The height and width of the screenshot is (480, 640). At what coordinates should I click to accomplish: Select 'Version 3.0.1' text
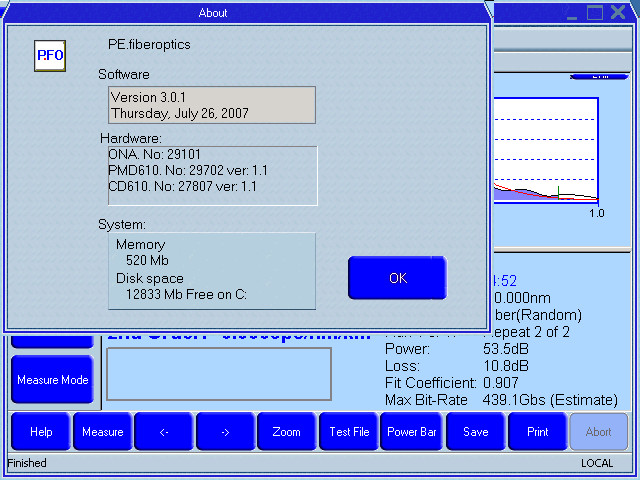click(148, 97)
